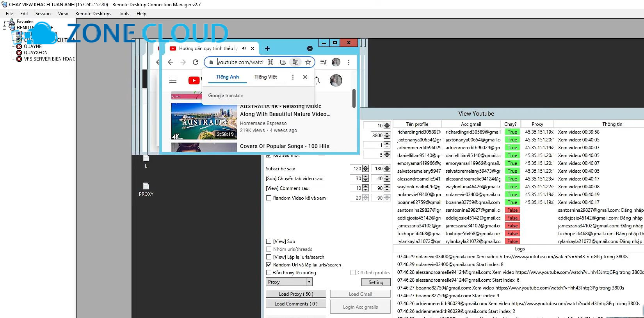Close the YouTube tab

tap(253, 48)
